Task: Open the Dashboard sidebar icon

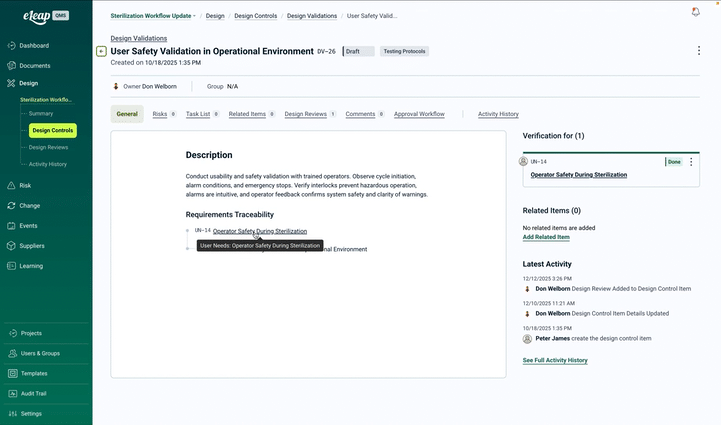Action: [11, 46]
